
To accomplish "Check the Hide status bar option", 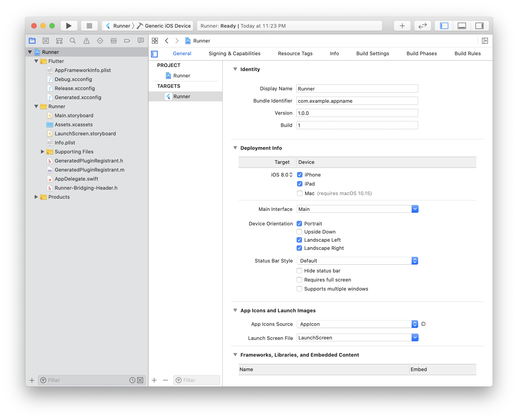I will click(x=299, y=270).
